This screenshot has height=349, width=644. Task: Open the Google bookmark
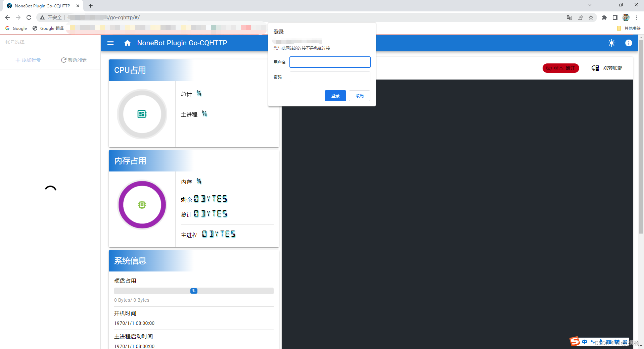click(16, 28)
